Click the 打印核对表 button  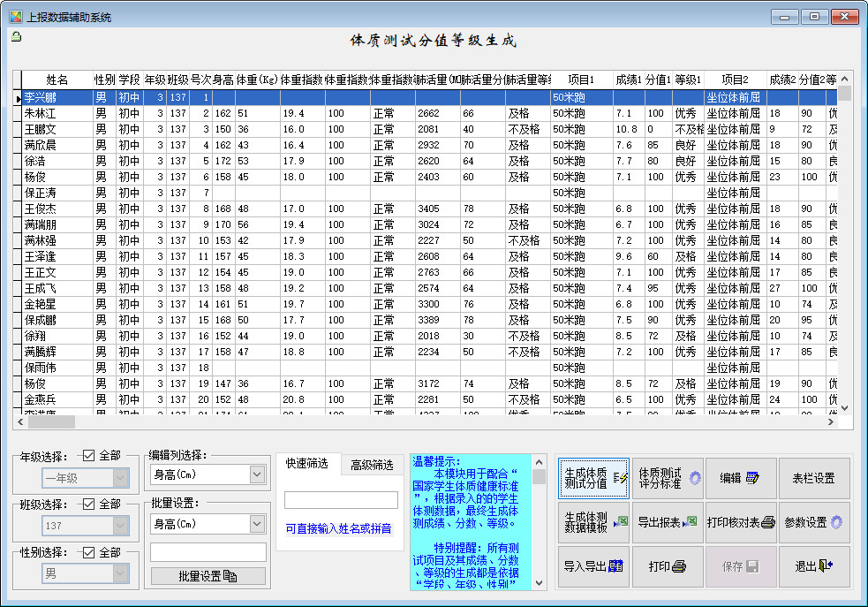[741, 522]
